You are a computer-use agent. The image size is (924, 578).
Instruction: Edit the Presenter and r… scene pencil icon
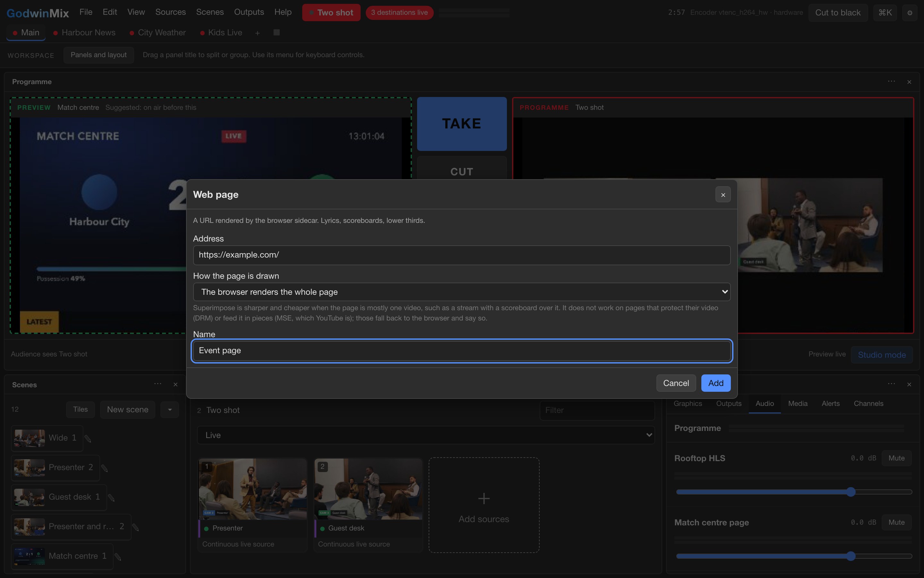tap(135, 527)
